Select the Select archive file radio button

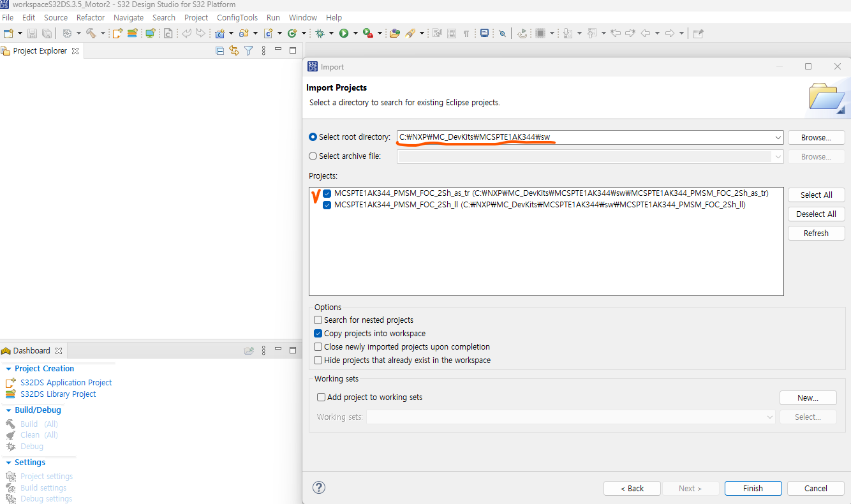point(313,156)
